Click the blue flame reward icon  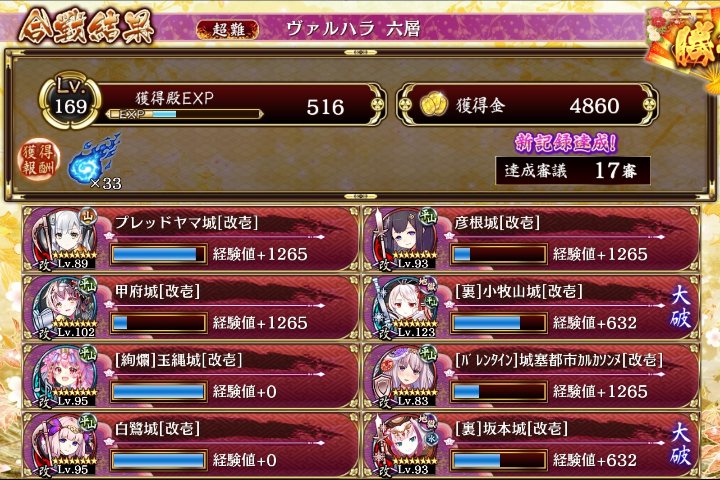click(94, 158)
